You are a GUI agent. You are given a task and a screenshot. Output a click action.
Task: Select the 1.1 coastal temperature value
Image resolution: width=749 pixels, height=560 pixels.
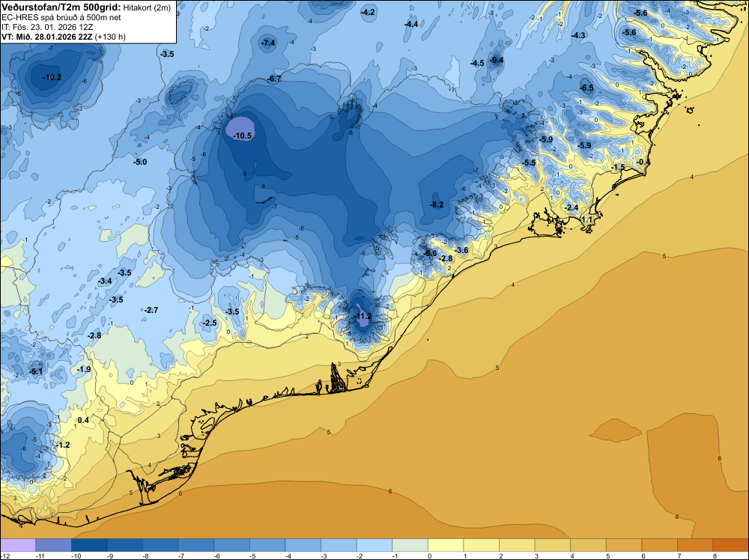pyautogui.click(x=587, y=219)
